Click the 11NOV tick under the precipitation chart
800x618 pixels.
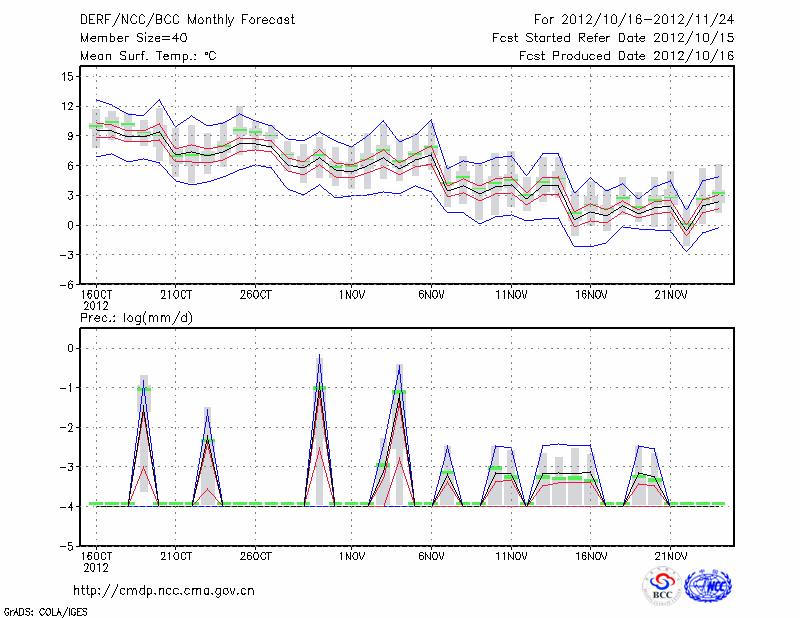(x=510, y=556)
